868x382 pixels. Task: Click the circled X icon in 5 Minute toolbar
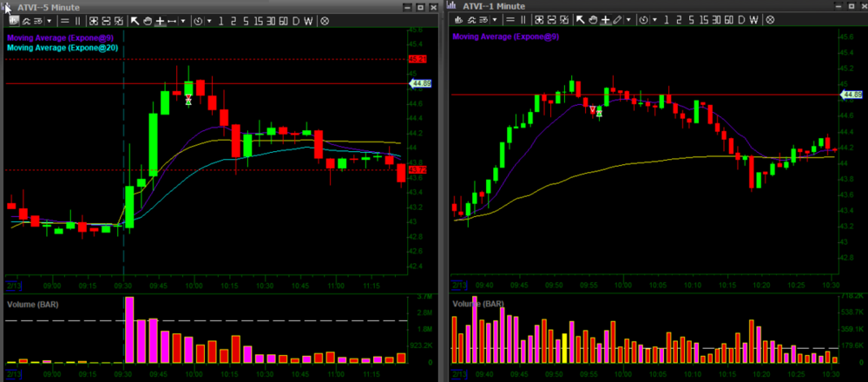tap(324, 20)
